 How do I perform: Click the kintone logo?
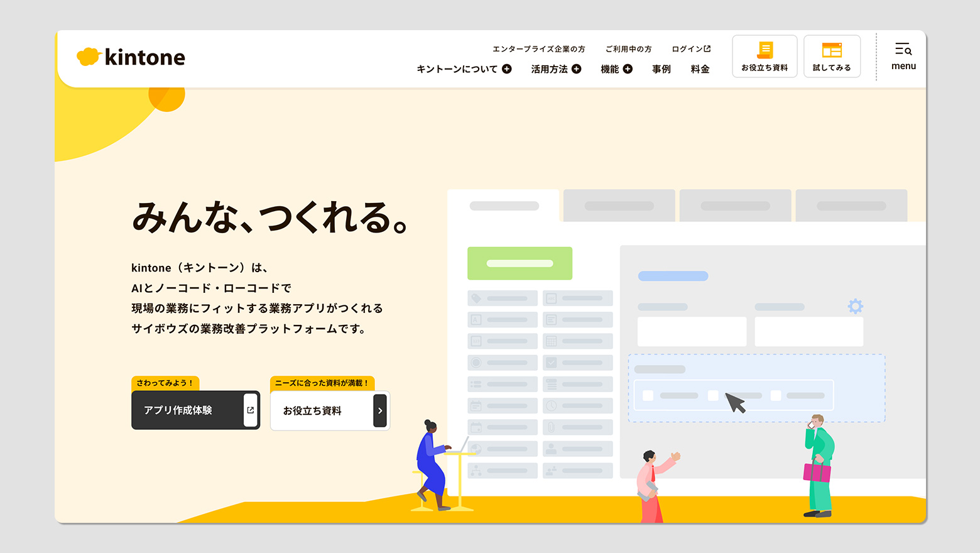pyautogui.click(x=131, y=57)
